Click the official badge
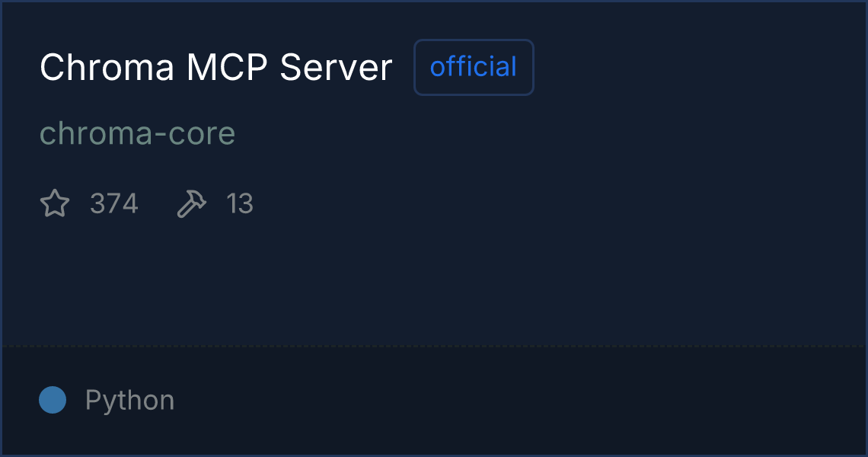The height and width of the screenshot is (457, 868). tap(474, 67)
